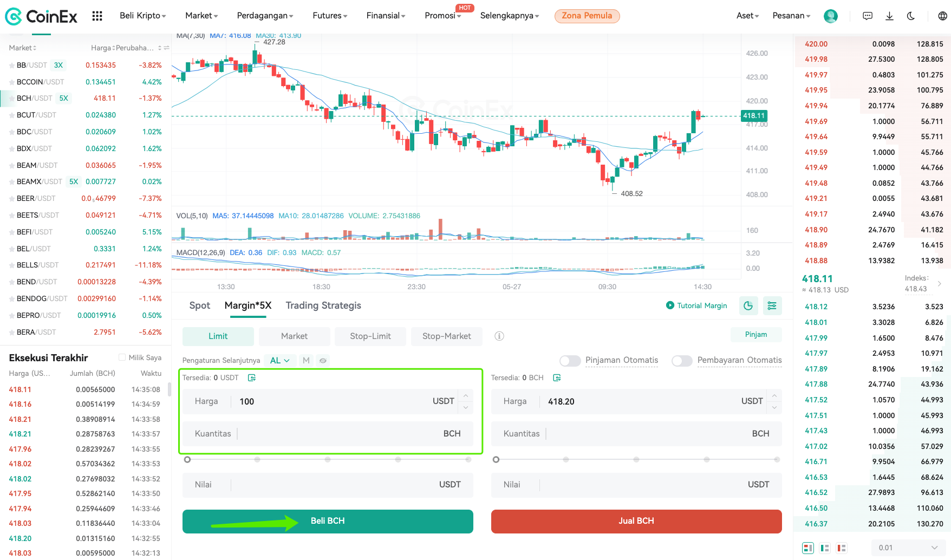The height and width of the screenshot is (560, 951).
Task: Favorite star for BERA/USDT
Action: coord(12,333)
